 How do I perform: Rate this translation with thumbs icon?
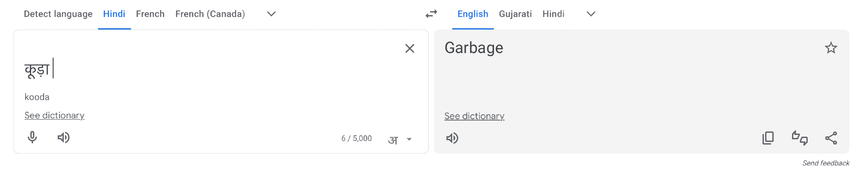tap(799, 138)
